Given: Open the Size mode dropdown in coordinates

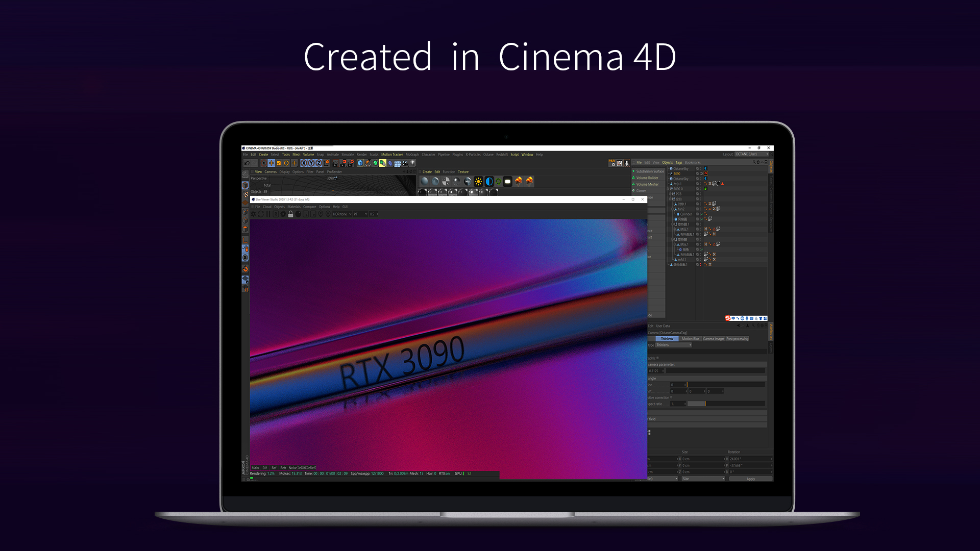Looking at the screenshot, I should tap(703, 479).
